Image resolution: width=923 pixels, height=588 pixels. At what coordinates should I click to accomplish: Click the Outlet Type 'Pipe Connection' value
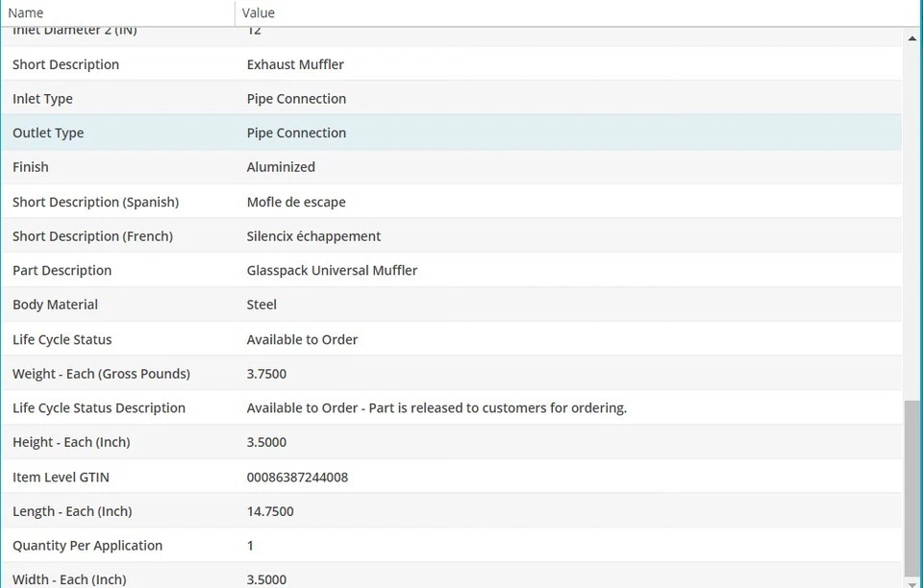coord(296,133)
